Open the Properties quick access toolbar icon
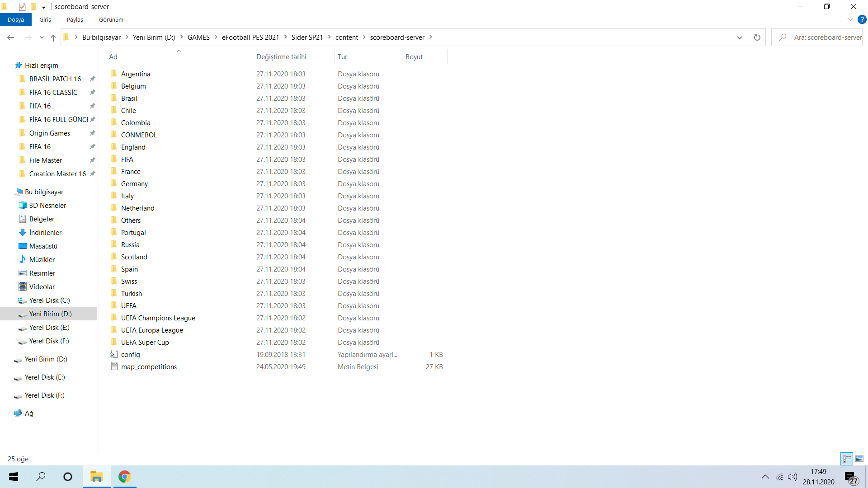This screenshot has width=868, height=488. pyautogui.click(x=22, y=6)
